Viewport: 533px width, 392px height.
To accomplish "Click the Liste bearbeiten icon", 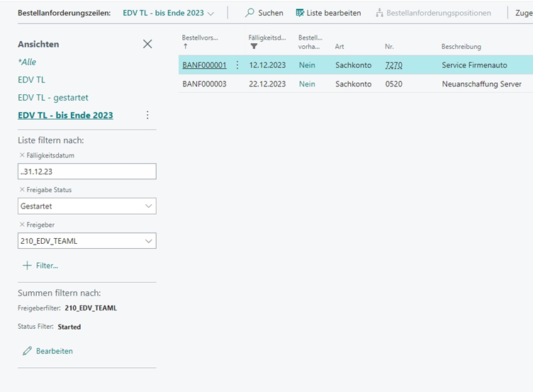I will click(x=300, y=13).
